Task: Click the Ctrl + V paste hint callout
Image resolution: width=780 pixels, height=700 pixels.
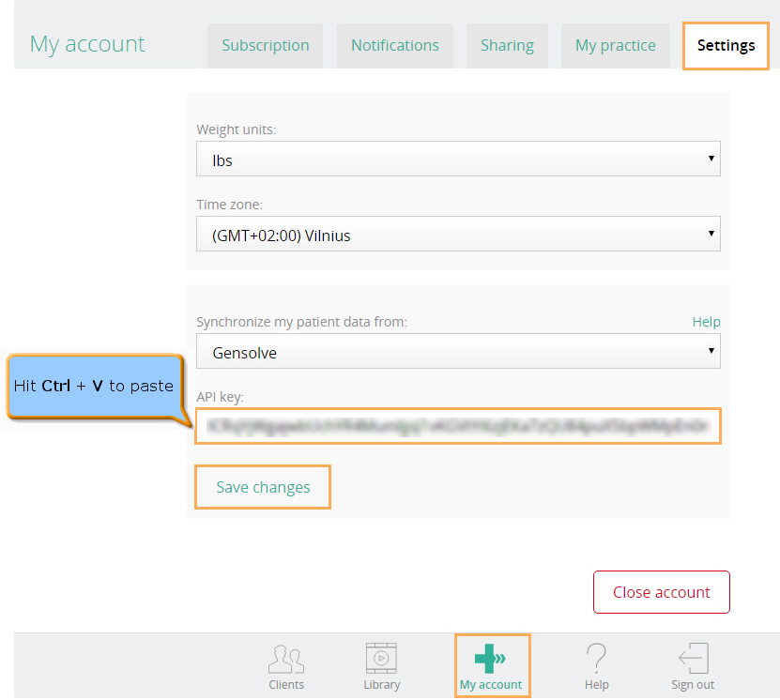Action: coord(93,386)
